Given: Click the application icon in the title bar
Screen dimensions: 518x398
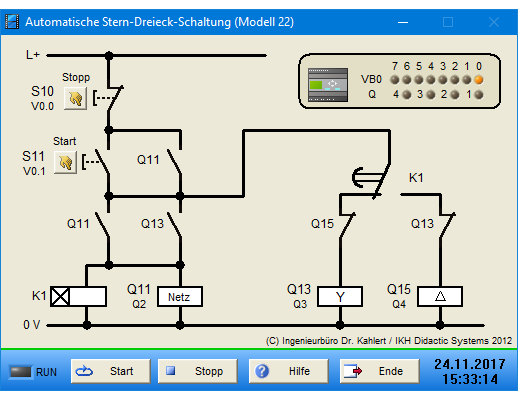Looking at the screenshot, I should point(12,22).
